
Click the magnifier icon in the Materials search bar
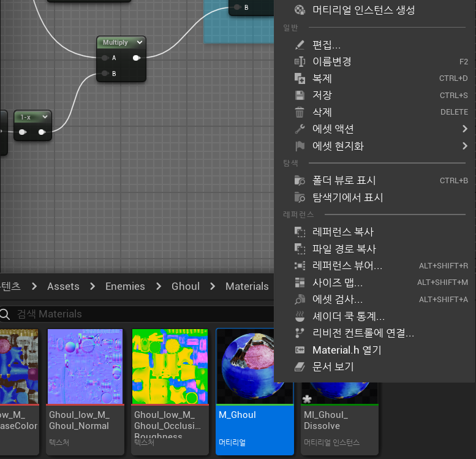coord(5,314)
